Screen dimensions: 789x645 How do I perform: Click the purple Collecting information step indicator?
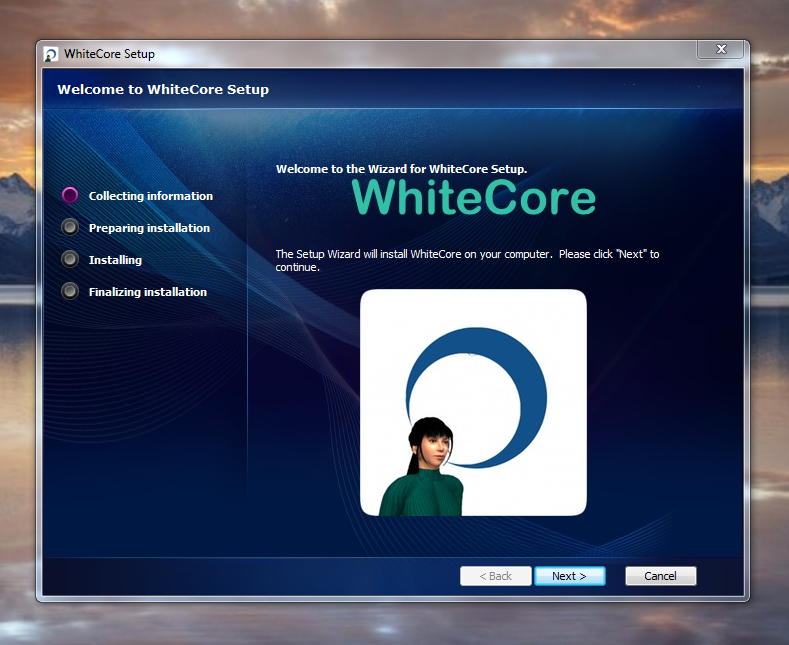pyautogui.click(x=70, y=195)
